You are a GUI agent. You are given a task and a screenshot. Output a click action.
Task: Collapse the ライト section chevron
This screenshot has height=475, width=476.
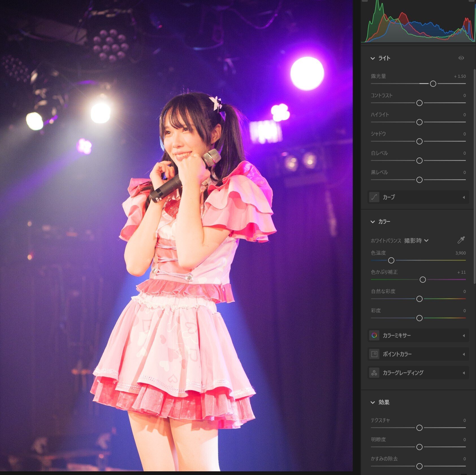[373, 58]
